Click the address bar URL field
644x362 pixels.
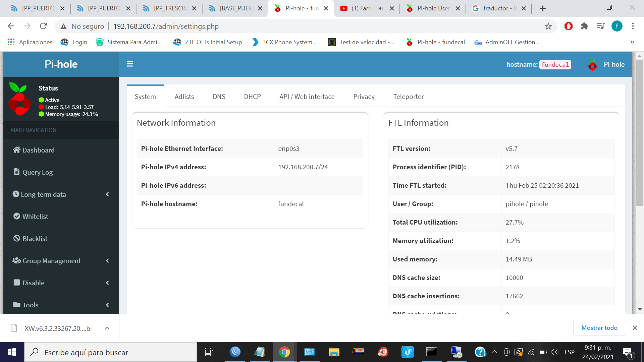[x=166, y=26]
